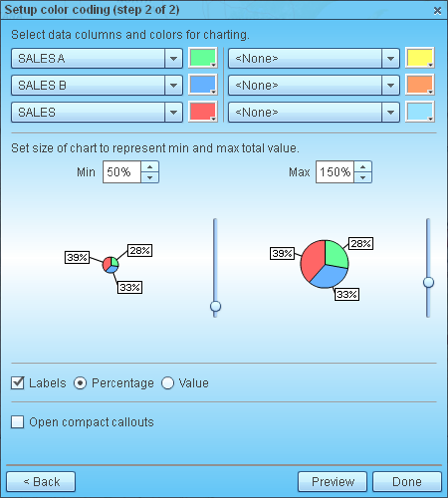Open the orange color swatch picker
The image size is (448, 498).
420,85
